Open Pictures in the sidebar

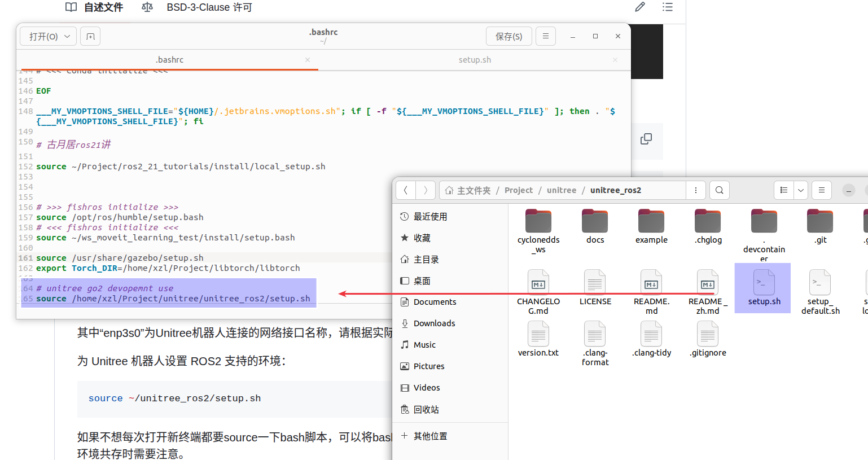click(450, 366)
